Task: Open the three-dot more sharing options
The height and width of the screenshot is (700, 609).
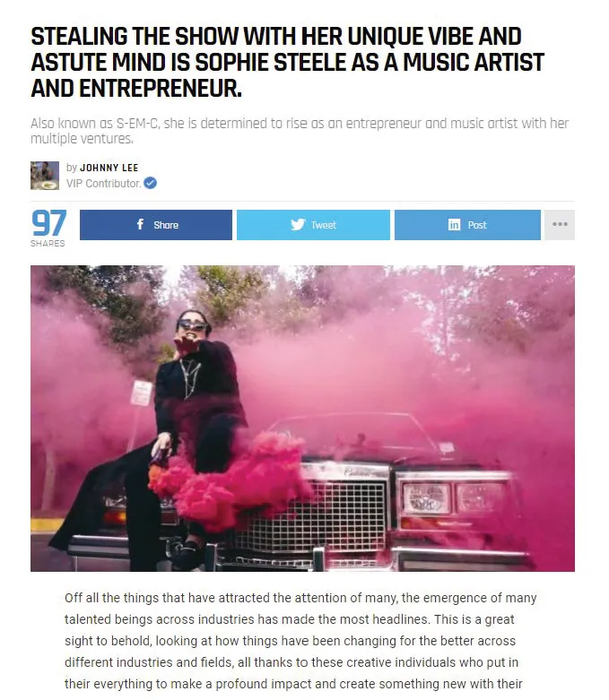Action: (x=560, y=225)
